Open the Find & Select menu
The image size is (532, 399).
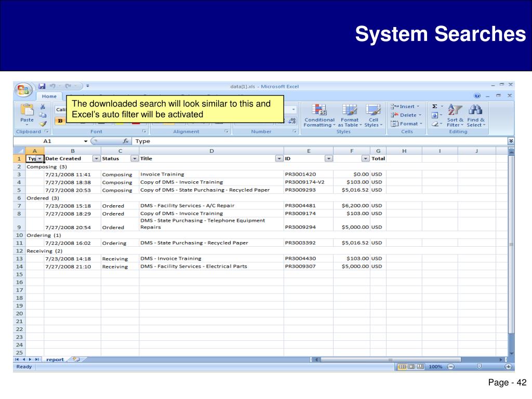[476, 115]
